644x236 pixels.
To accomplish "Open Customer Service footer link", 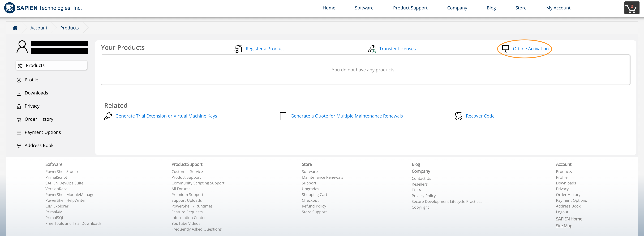I will [187, 172].
